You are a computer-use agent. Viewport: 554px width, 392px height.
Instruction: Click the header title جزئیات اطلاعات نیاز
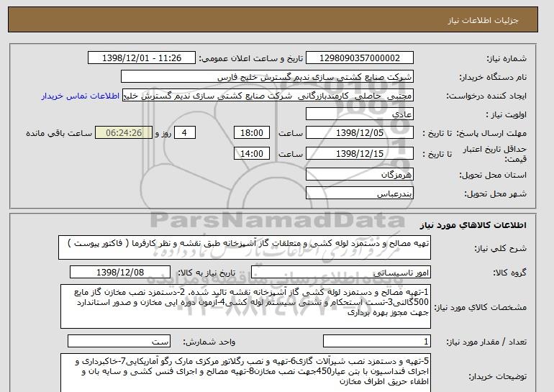pyautogui.click(x=483, y=20)
